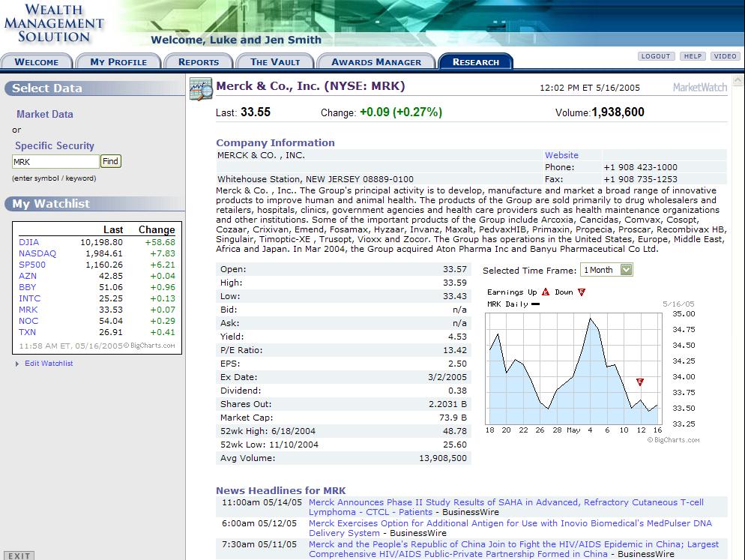Viewport: 745px width, 560px height.
Task: Open TXN watchlist symbol
Action: tap(28, 332)
